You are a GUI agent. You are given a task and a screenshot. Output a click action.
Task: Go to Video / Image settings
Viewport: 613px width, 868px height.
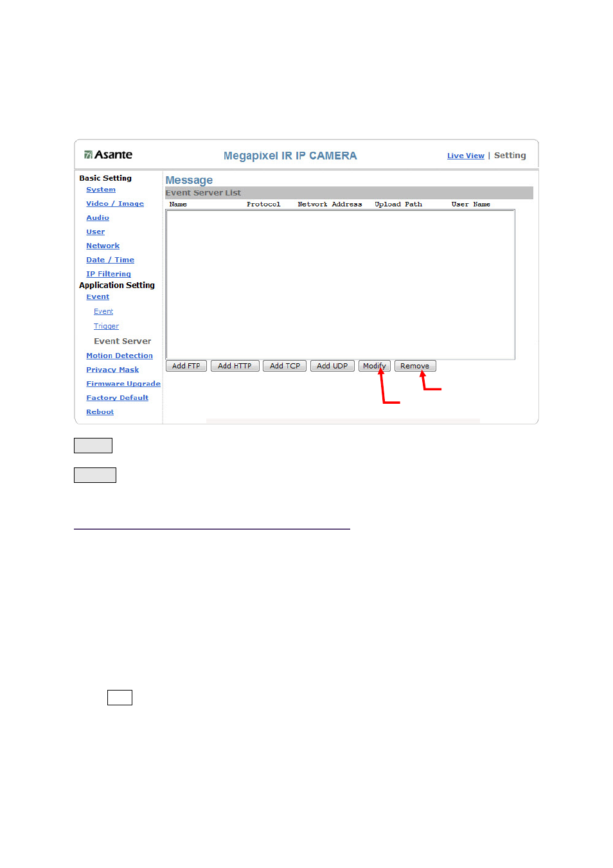pos(115,204)
